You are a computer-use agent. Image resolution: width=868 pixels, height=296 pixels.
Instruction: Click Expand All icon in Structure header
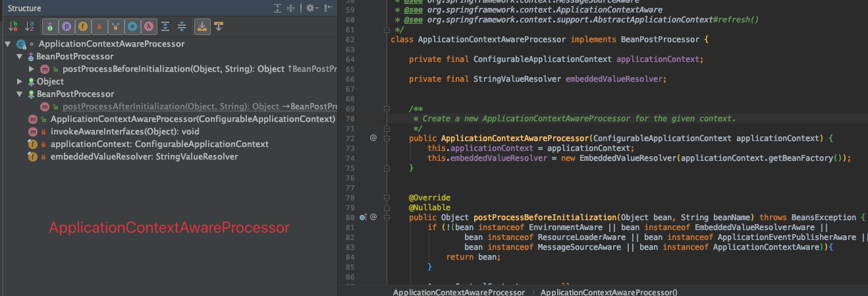(278, 8)
